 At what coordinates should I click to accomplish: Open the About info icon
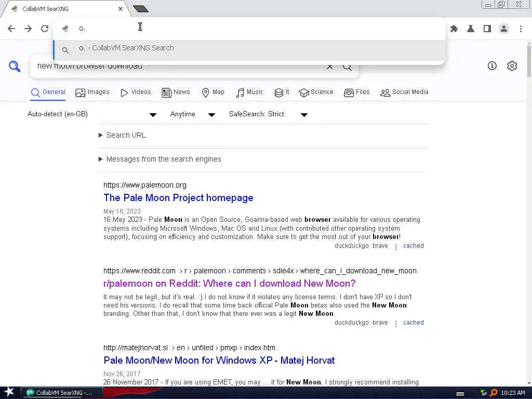492,65
